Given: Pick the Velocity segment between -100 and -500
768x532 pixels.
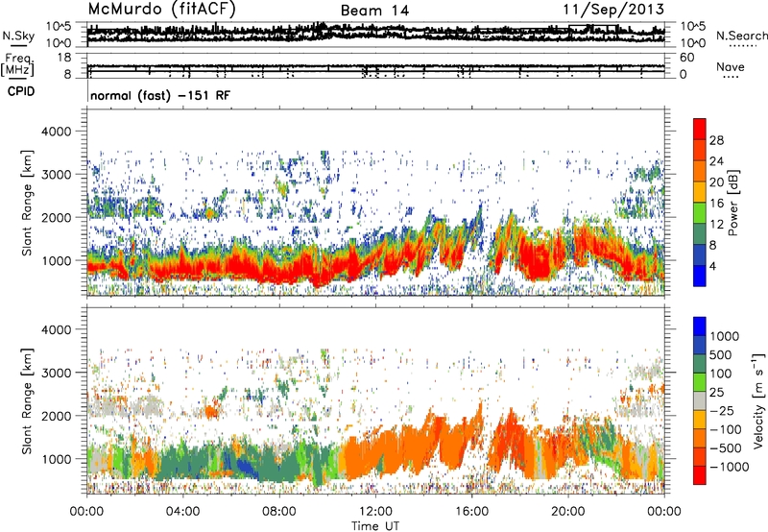Looking at the screenshot, I should click(700, 438).
